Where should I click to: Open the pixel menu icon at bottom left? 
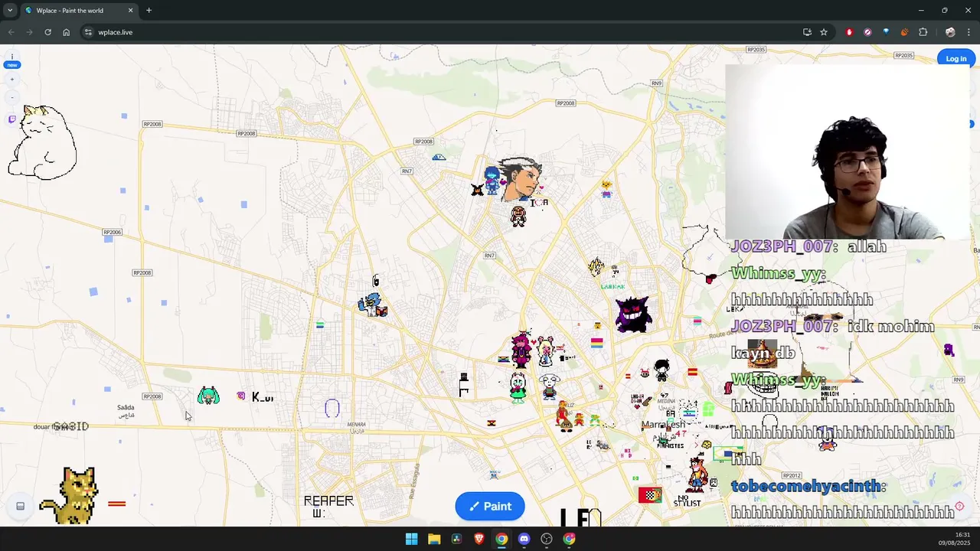(20, 506)
